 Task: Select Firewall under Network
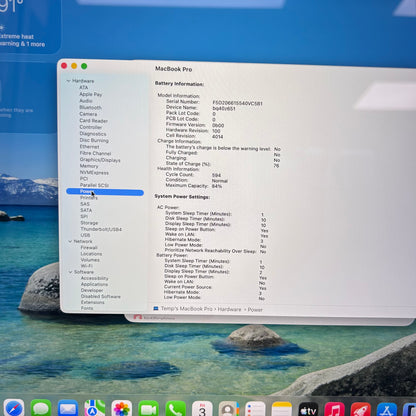tap(89, 248)
